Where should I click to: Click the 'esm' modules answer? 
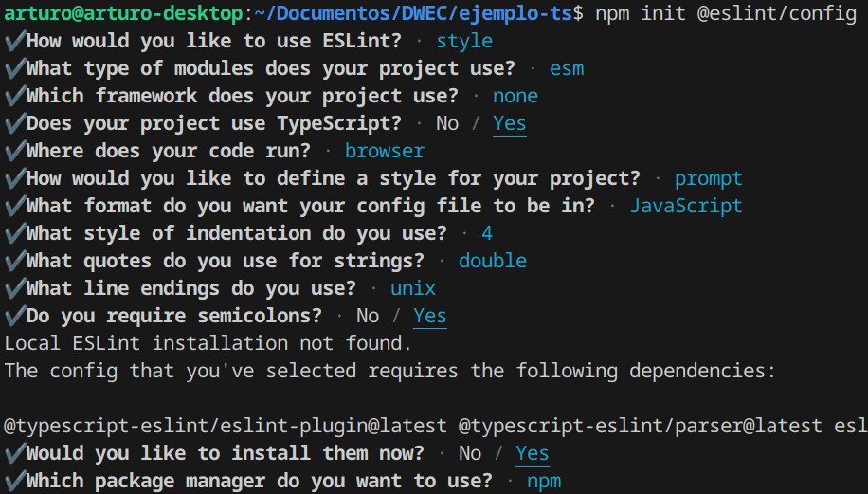point(567,68)
